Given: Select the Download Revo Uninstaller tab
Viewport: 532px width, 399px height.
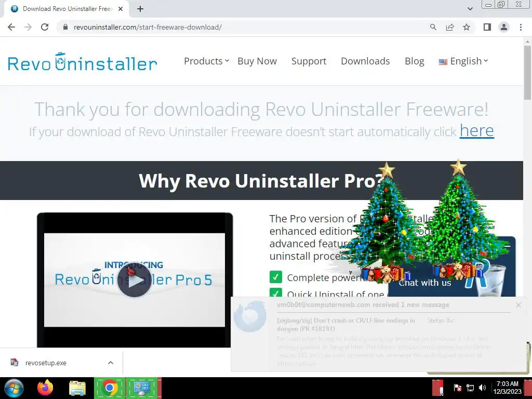Looking at the screenshot, I should point(66,9).
